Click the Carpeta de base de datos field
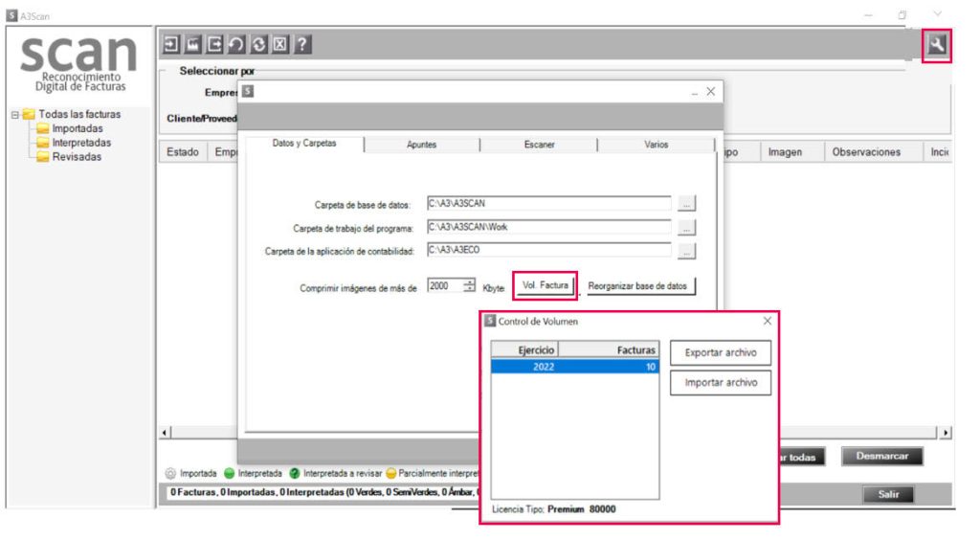The image size is (980, 540). (548, 204)
